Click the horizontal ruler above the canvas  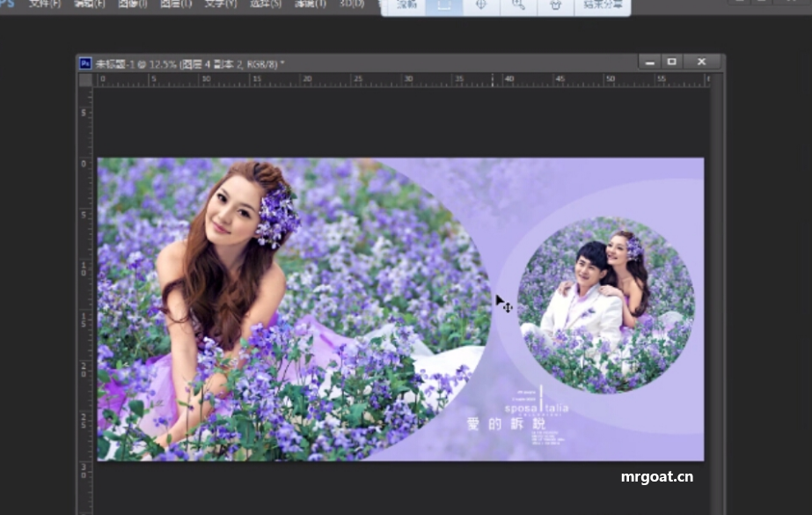point(352,78)
